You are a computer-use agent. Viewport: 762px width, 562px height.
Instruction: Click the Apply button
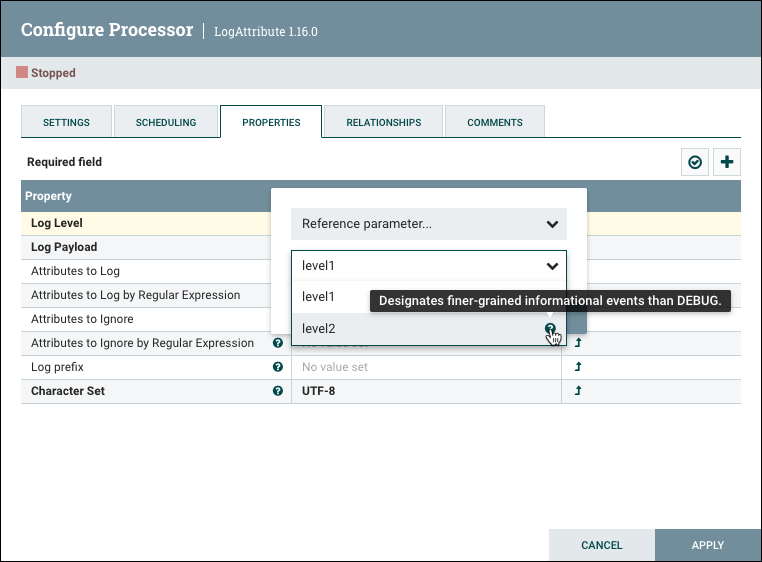click(707, 545)
